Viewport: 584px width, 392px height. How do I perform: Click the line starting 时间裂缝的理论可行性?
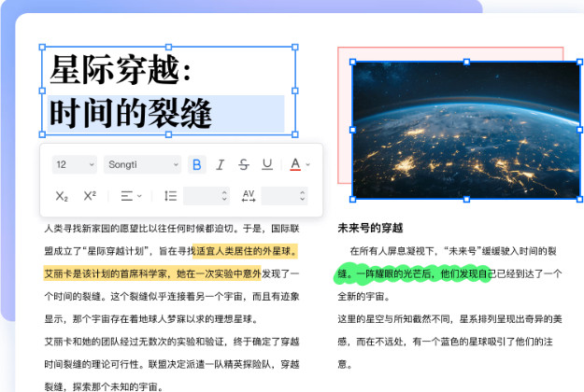[x=172, y=365]
